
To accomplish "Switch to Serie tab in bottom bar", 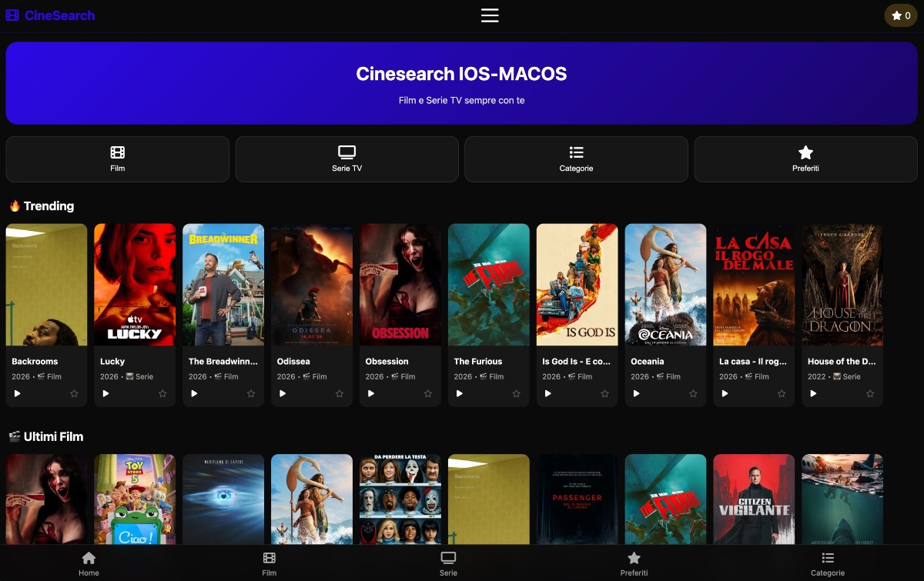I will tap(448, 564).
